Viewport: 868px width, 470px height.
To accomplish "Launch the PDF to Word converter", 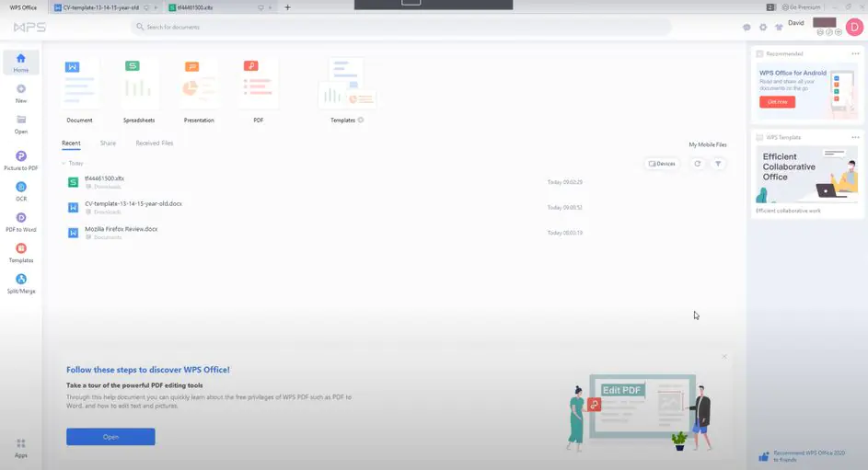I will point(21,222).
